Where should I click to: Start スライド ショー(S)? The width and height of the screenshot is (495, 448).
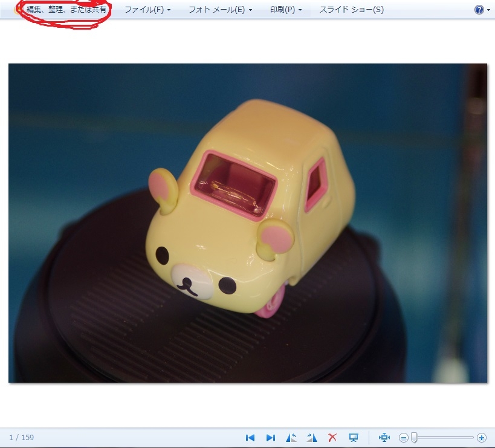pyautogui.click(x=352, y=10)
